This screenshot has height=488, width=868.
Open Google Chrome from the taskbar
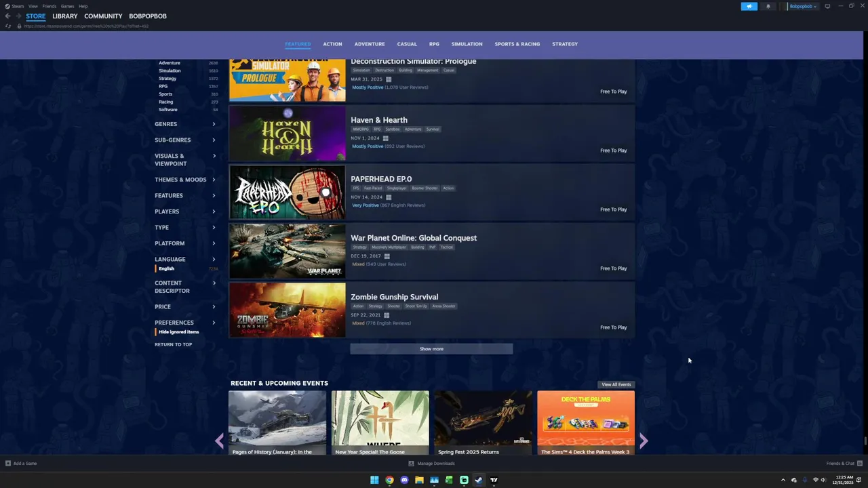point(389,480)
